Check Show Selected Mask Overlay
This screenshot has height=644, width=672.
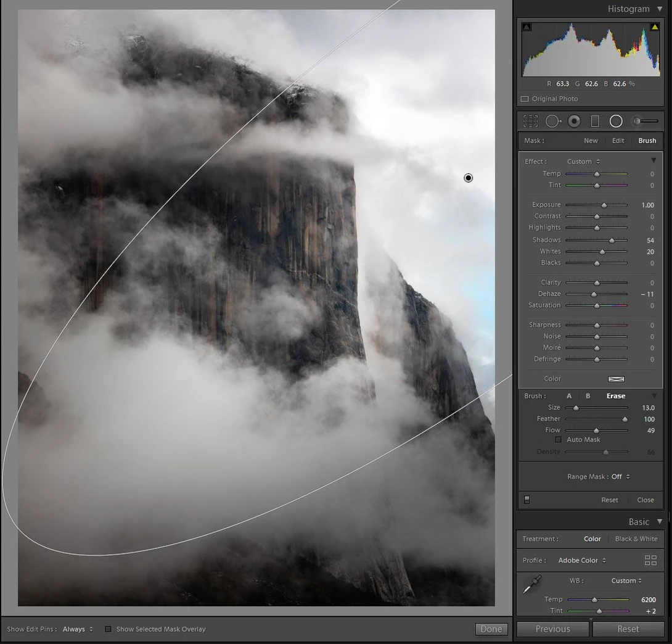[108, 629]
